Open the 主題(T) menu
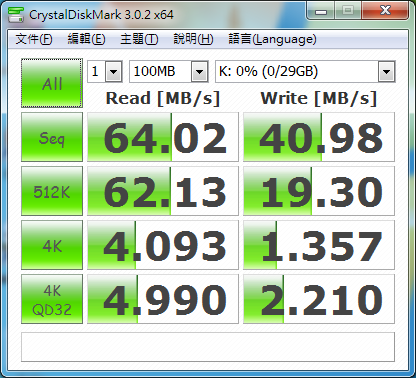 tap(139, 39)
